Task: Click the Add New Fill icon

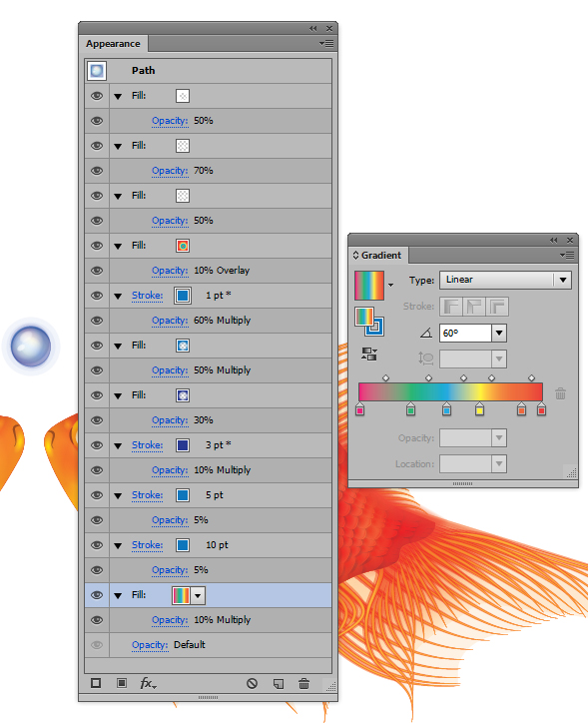Action: click(x=122, y=683)
